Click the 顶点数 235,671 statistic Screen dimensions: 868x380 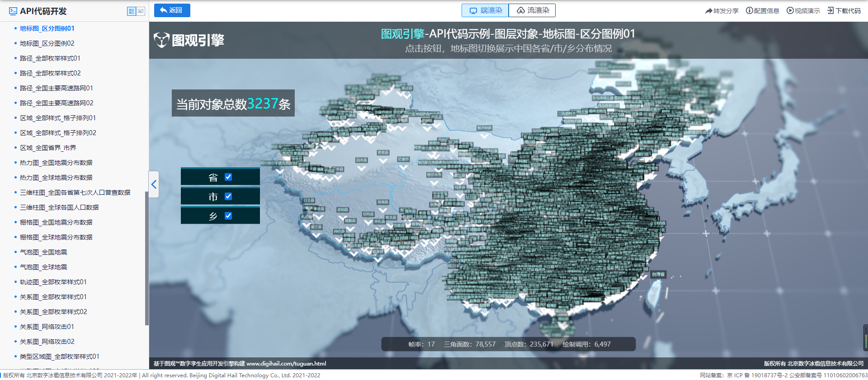[529, 344]
